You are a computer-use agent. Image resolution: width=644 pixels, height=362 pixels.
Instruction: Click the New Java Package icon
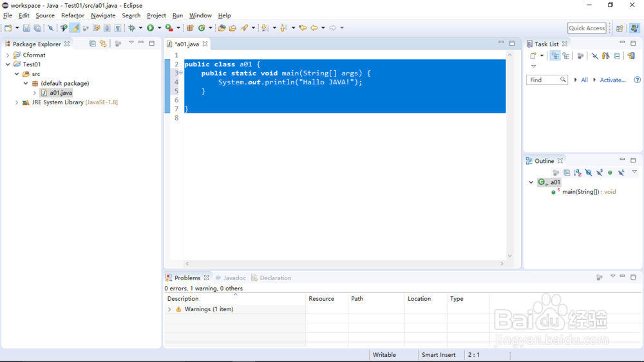click(x=190, y=28)
